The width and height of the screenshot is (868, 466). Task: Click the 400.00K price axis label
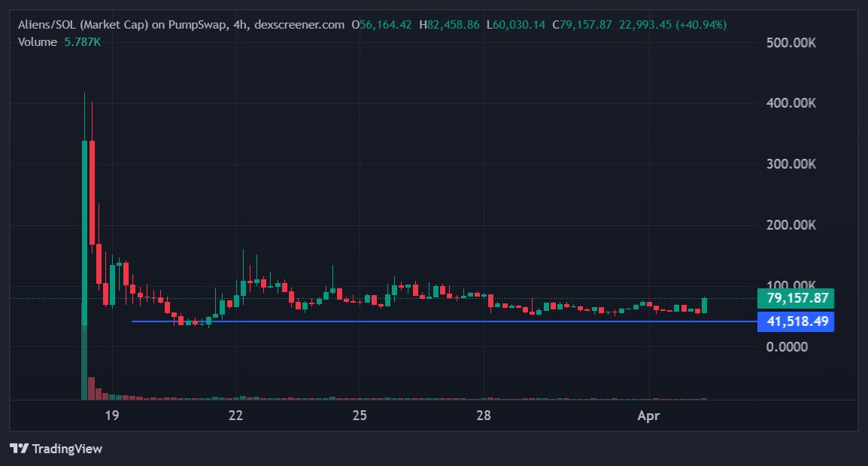click(791, 103)
